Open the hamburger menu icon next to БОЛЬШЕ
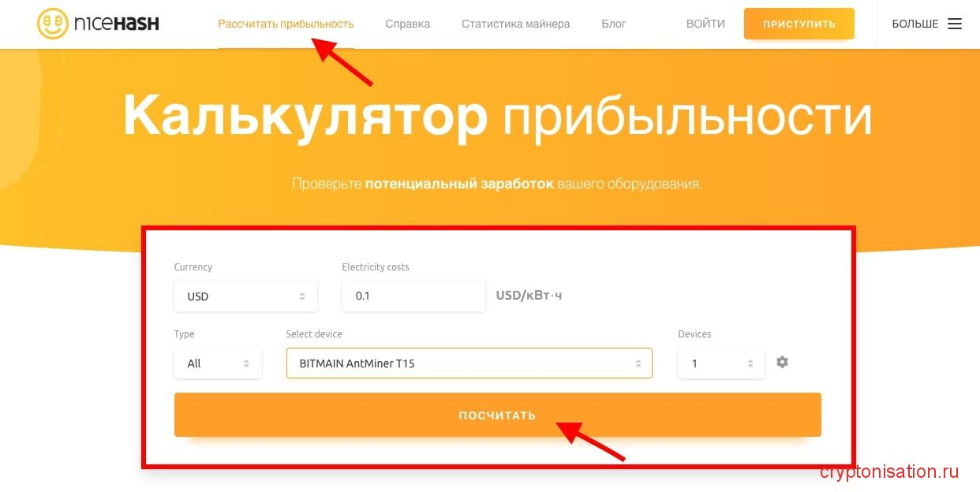This screenshot has height=492, width=980. (955, 24)
